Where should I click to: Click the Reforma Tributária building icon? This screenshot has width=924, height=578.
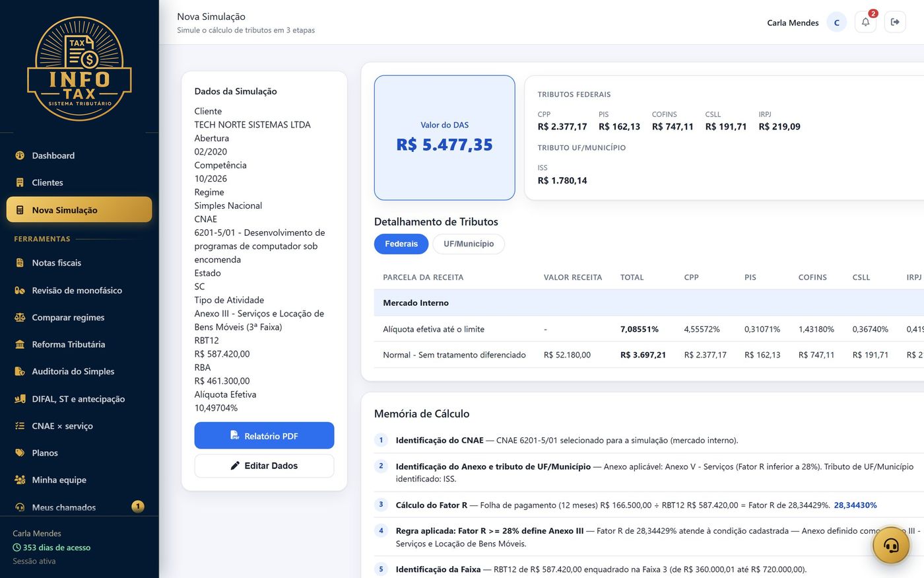click(x=20, y=344)
